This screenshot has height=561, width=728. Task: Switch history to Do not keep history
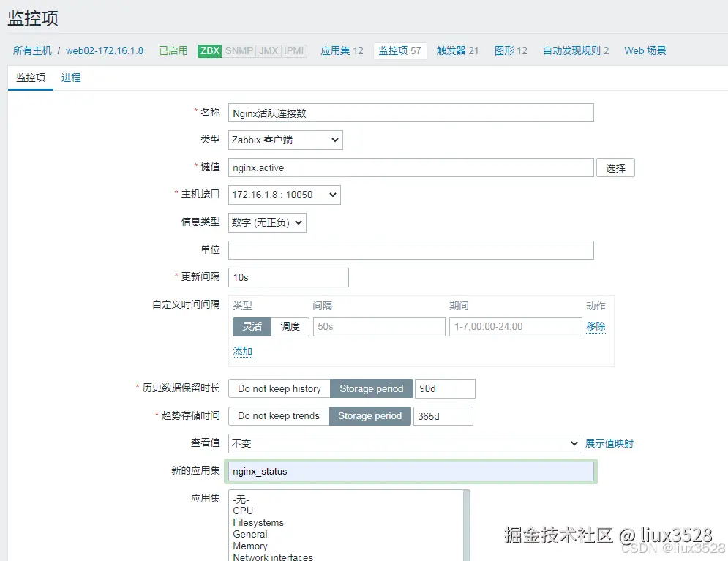click(x=278, y=388)
